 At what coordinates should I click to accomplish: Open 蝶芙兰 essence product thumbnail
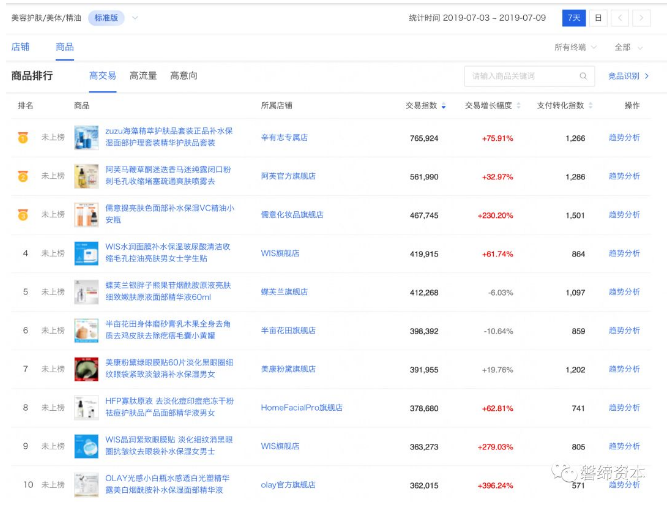[86, 292]
